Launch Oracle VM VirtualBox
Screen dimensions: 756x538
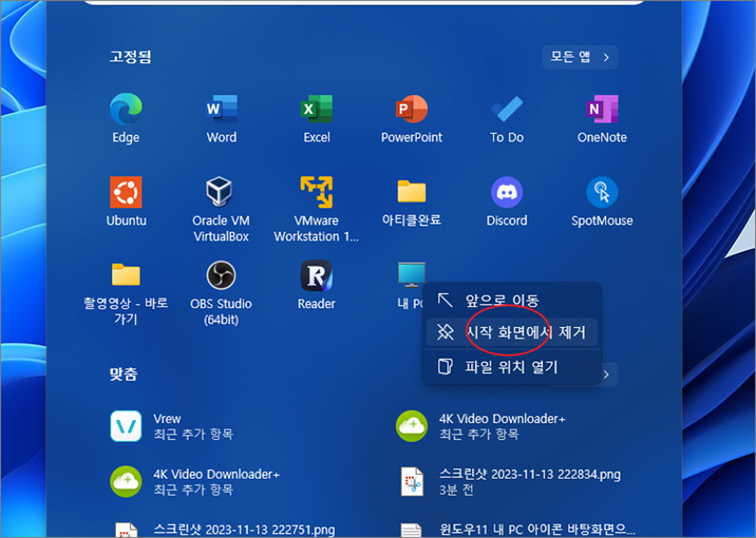[x=221, y=192]
